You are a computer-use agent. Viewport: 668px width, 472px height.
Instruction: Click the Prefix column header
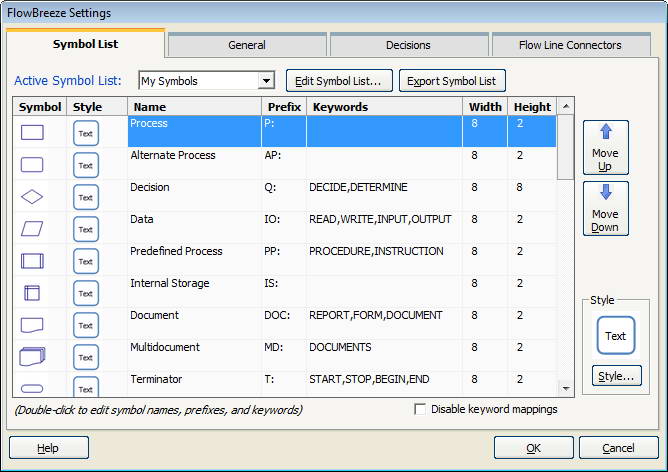point(284,106)
